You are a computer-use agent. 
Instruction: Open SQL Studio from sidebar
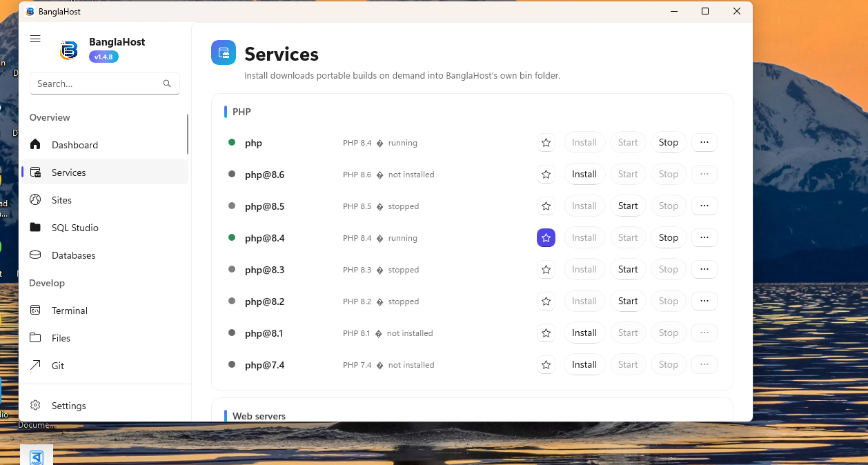click(105, 227)
